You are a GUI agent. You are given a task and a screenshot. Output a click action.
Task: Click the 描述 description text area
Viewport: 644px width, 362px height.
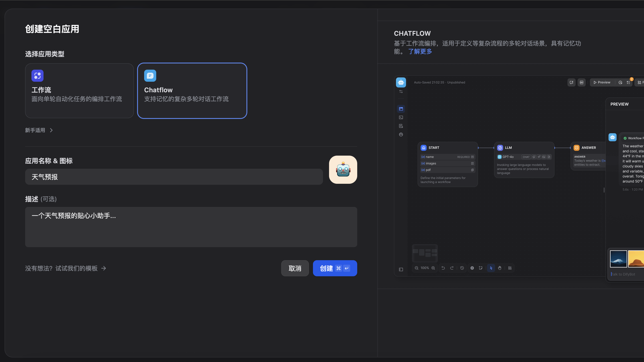point(191,227)
